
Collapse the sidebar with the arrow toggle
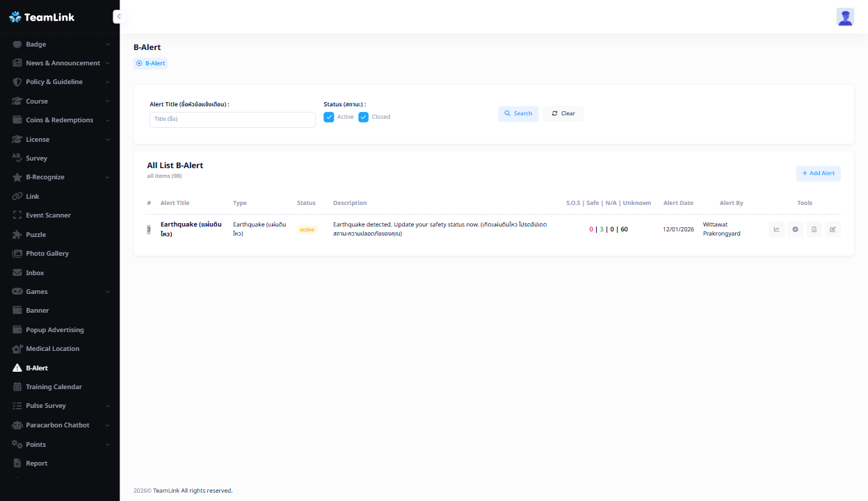point(119,17)
